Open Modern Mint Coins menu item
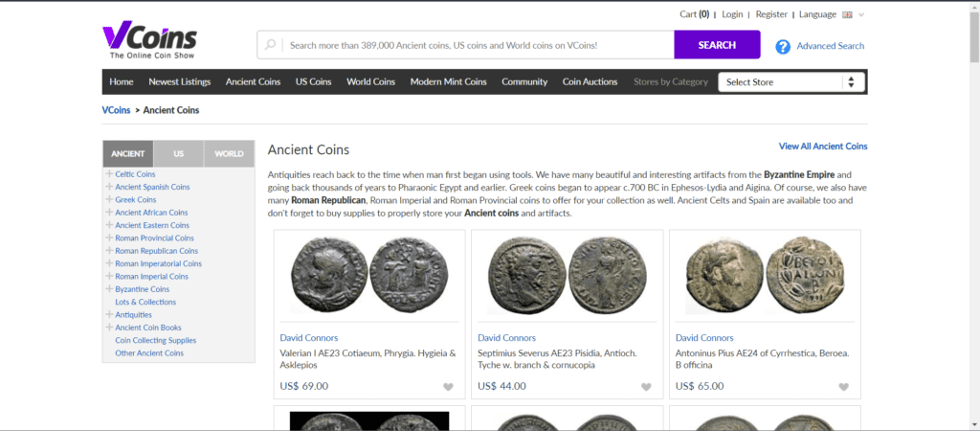Image resolution: width=980 pixels, height=431 pixels. (x=448, y=82)
